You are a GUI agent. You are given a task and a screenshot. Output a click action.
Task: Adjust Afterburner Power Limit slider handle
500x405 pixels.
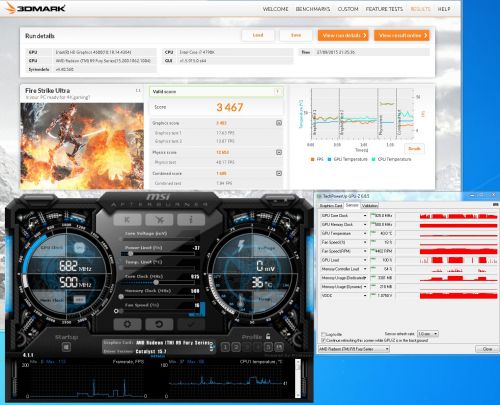pyautogui.click(x=131, y=254)
